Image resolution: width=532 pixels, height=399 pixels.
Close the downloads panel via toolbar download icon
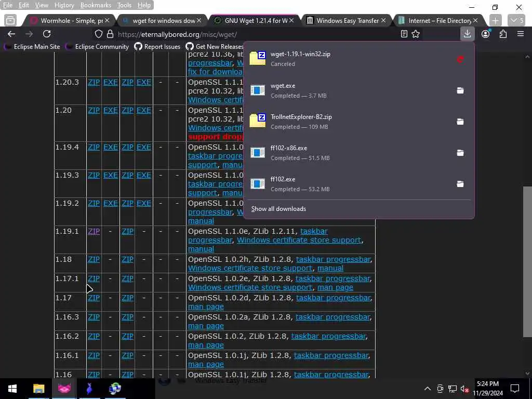(x=467, y=34)
